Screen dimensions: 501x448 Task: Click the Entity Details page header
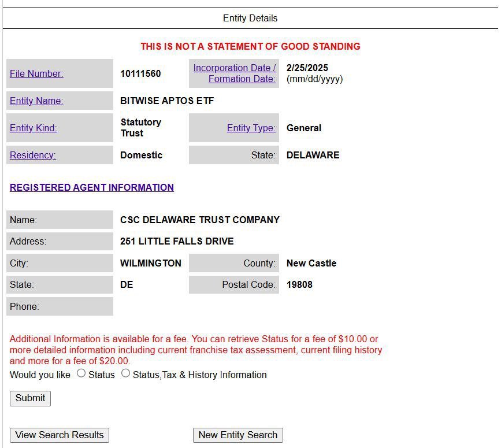250,18
